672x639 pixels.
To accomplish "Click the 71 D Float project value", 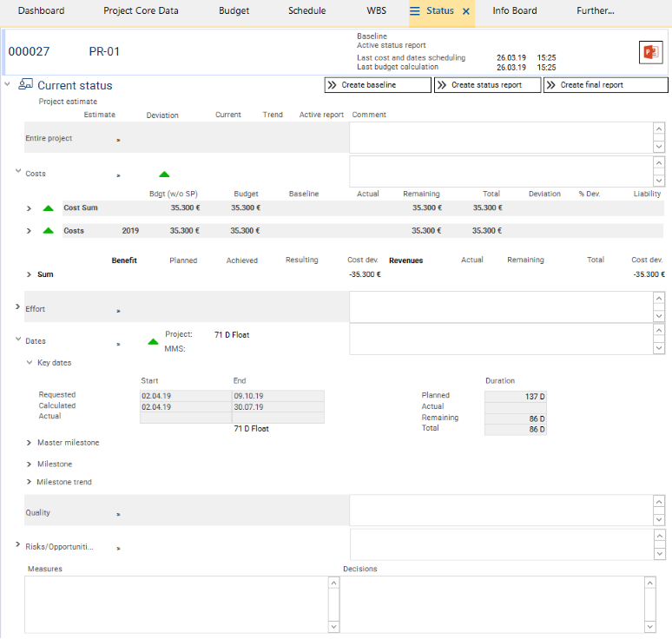I will (x=232, y=335).
